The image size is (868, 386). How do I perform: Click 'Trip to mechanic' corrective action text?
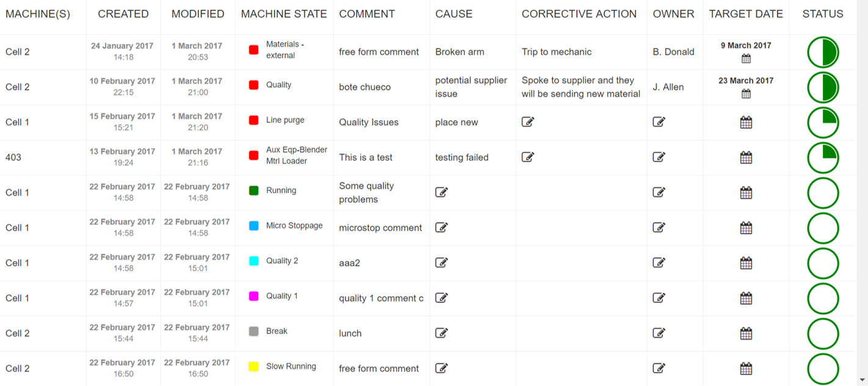point(556,52)
